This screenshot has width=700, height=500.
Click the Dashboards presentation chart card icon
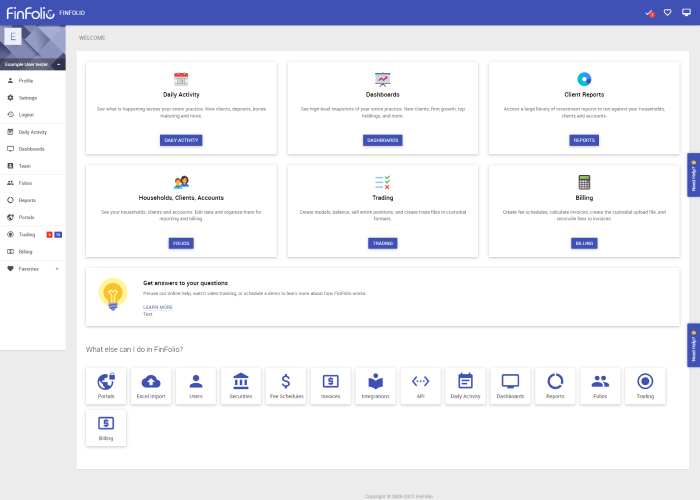click(383, 79)
